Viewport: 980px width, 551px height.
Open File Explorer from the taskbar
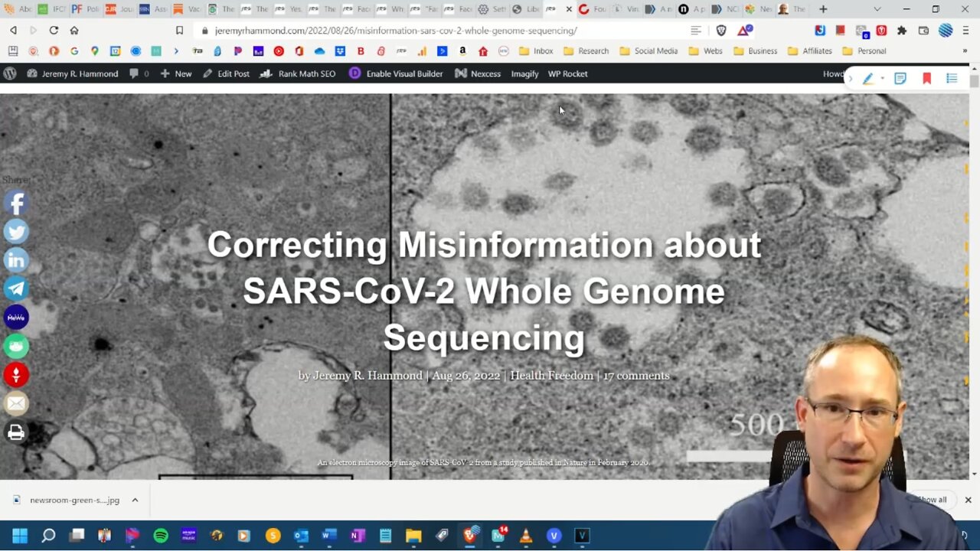[x=413, y=536]
